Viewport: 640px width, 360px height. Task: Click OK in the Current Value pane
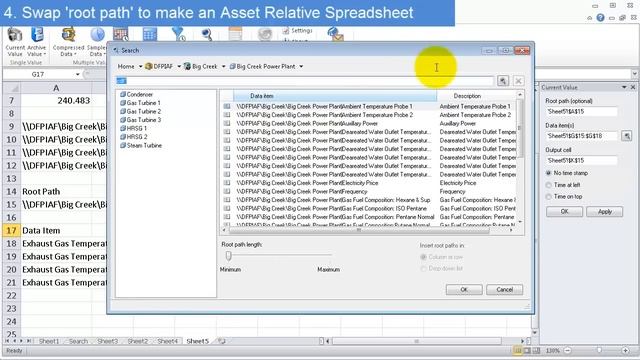click(564, 211)
